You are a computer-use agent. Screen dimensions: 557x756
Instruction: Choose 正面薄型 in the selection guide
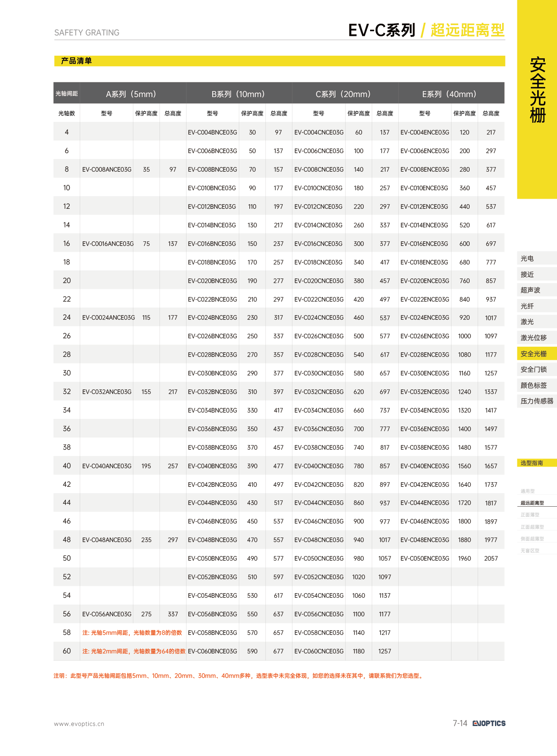(530, 515)
